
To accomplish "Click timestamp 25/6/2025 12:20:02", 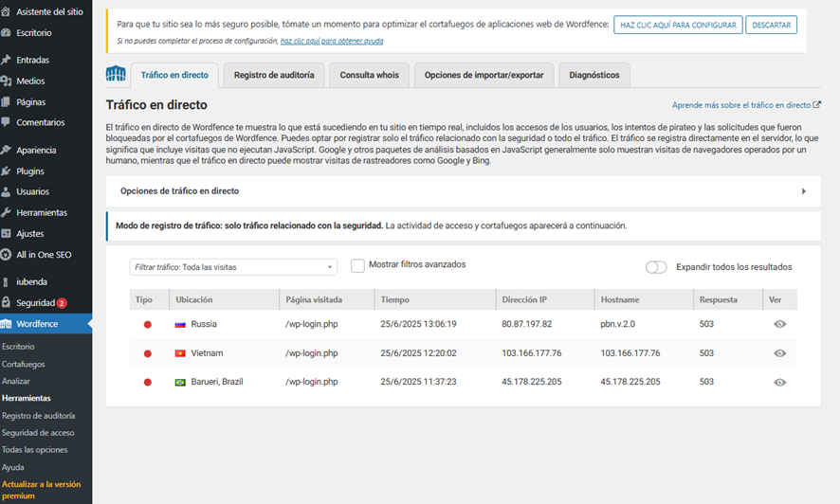I will 418,353.
